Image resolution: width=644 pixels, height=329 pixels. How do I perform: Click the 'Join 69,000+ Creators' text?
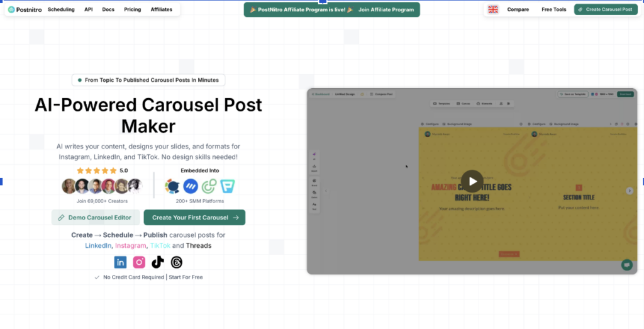pyautogui.click(x=102, y=201)
